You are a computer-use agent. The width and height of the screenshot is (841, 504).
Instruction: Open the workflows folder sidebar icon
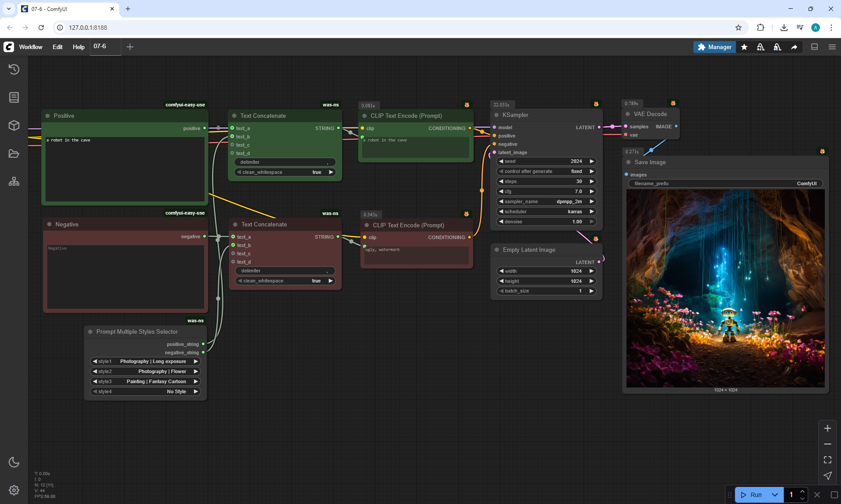pos(14,154)
